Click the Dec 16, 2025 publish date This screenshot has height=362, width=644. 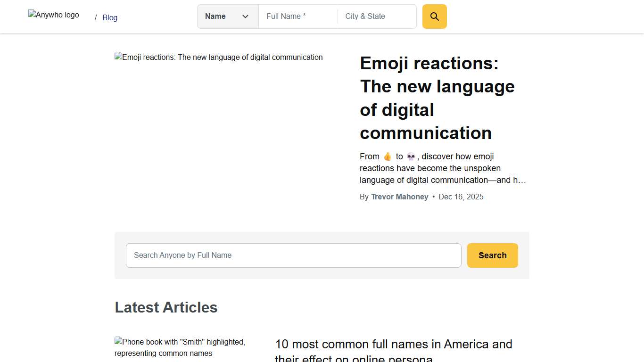[461, 197]
